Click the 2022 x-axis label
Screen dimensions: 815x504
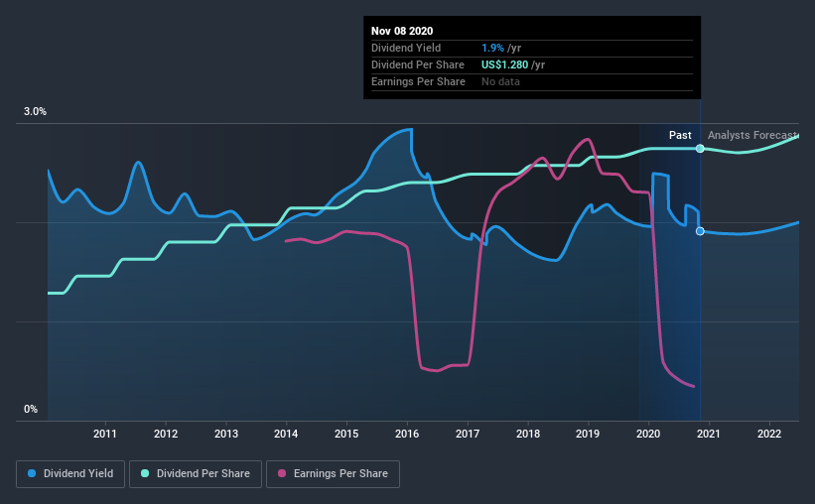click(x=769, y=434)
